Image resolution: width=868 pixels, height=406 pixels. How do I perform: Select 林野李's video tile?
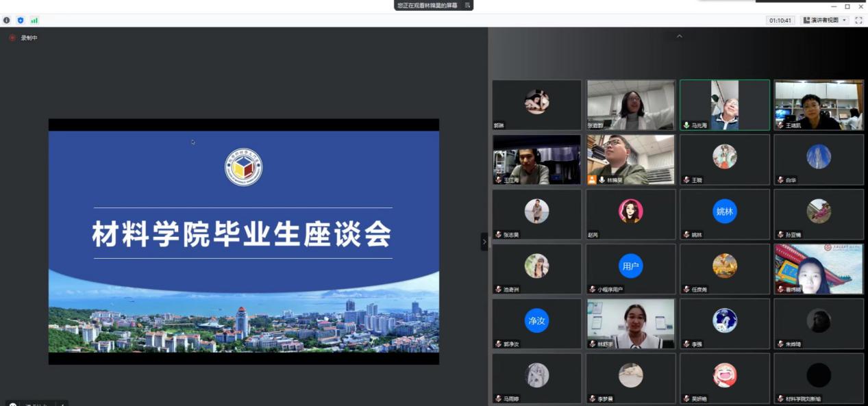(631, 323)
